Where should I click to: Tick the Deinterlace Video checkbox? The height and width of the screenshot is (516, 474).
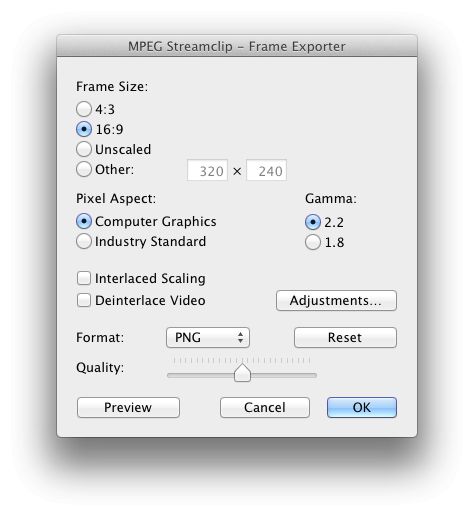84,300
